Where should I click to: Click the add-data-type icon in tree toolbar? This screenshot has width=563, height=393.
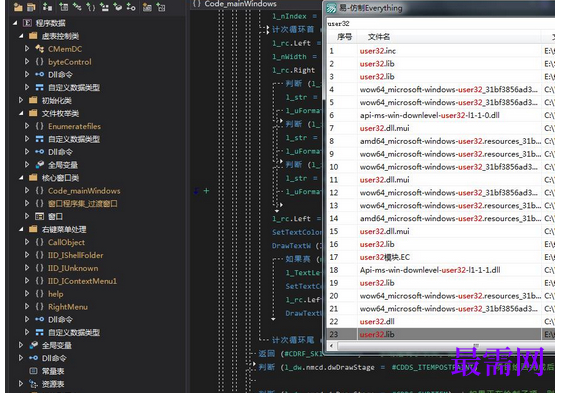coord(104,7)
